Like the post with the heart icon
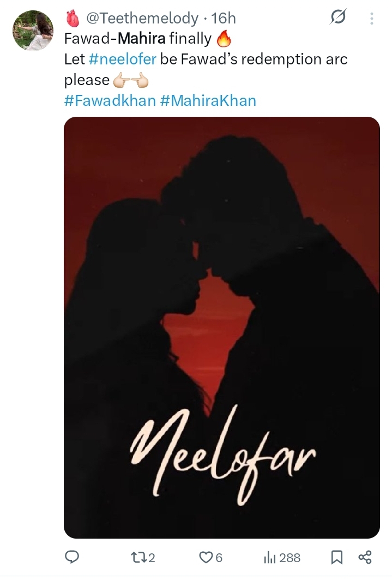Viewport: 392px width, 579px height. 206,557
